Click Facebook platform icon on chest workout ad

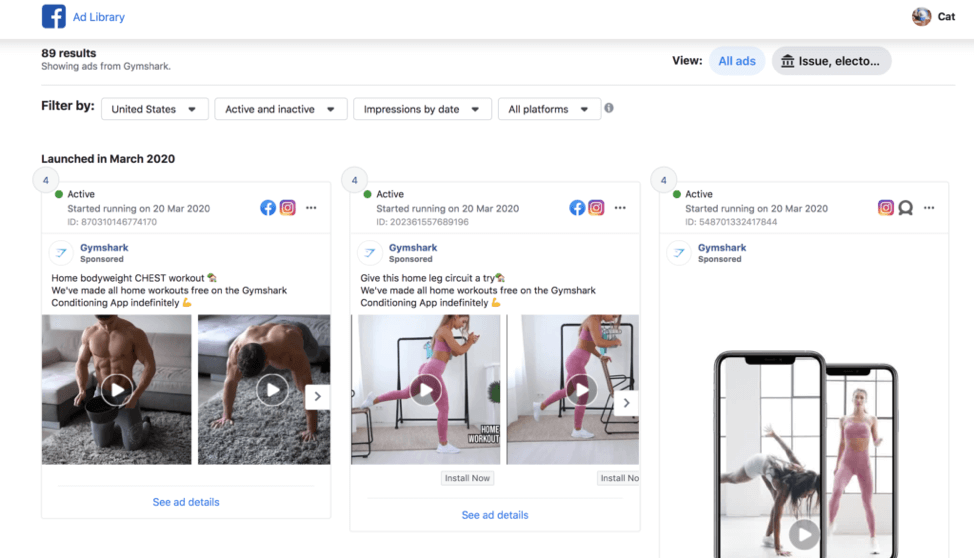[x=268, y=208]
